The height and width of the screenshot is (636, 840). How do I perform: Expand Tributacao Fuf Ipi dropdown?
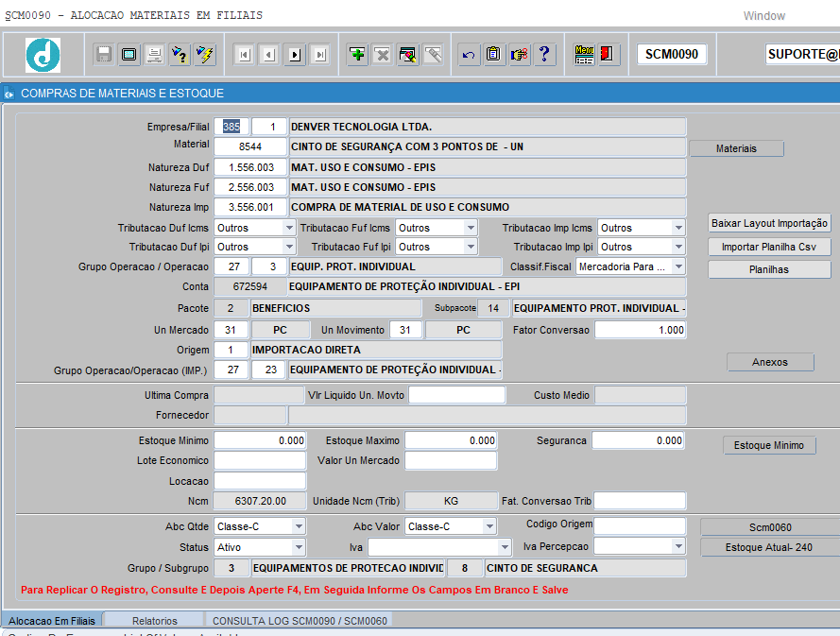point(471,247)
